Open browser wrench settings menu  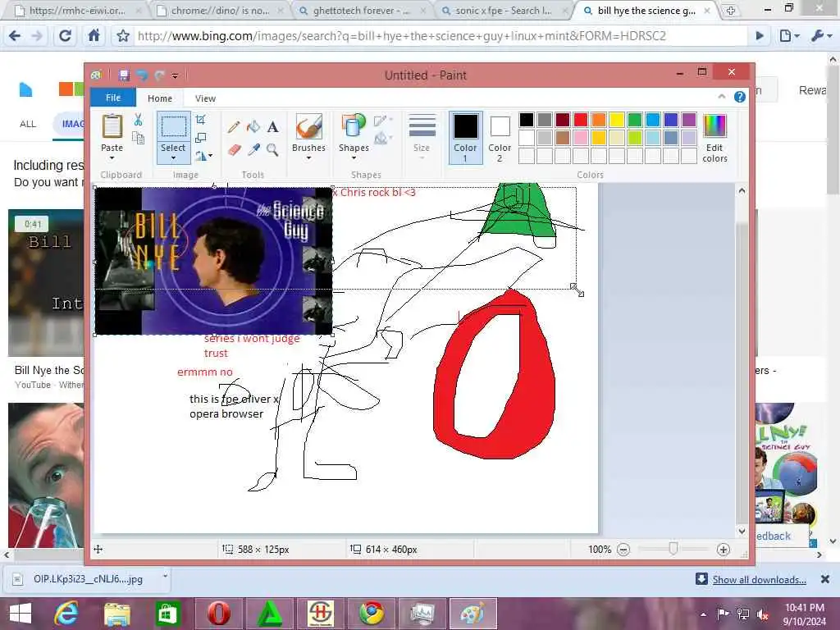[819, 36]
